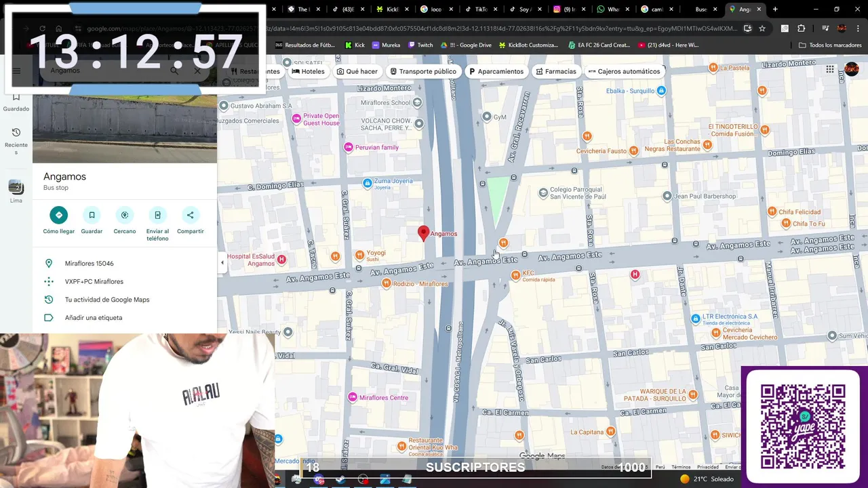Collapse the side panel with the arrow
Screen dimensions: 868x488
point(222,263)
